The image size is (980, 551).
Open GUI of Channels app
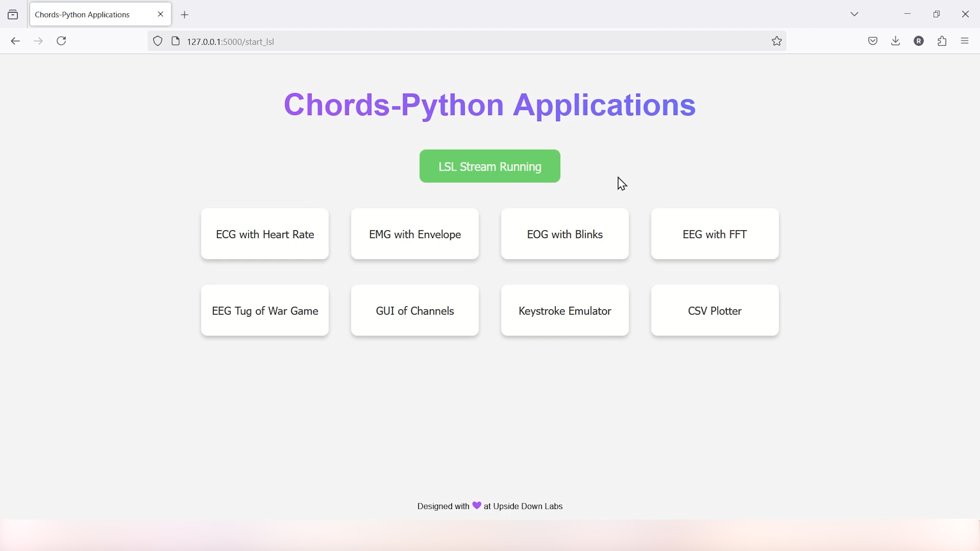[x=415, y=310]
